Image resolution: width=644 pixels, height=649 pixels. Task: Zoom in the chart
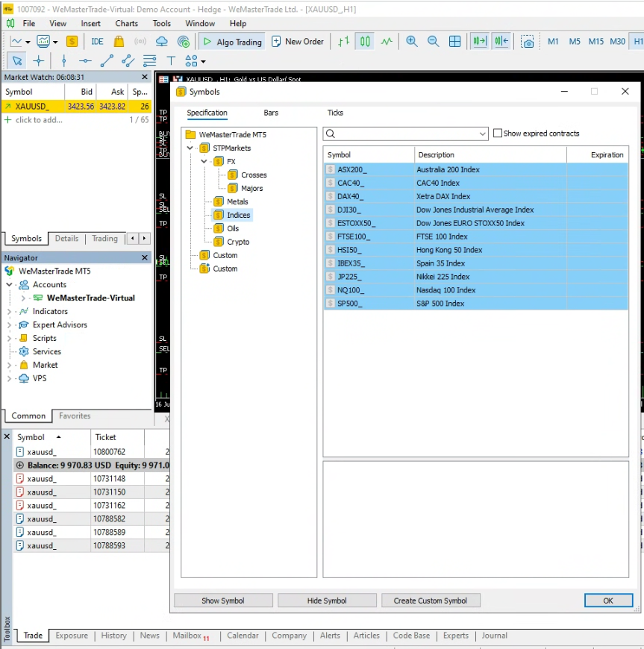click(x=412, y=41)
